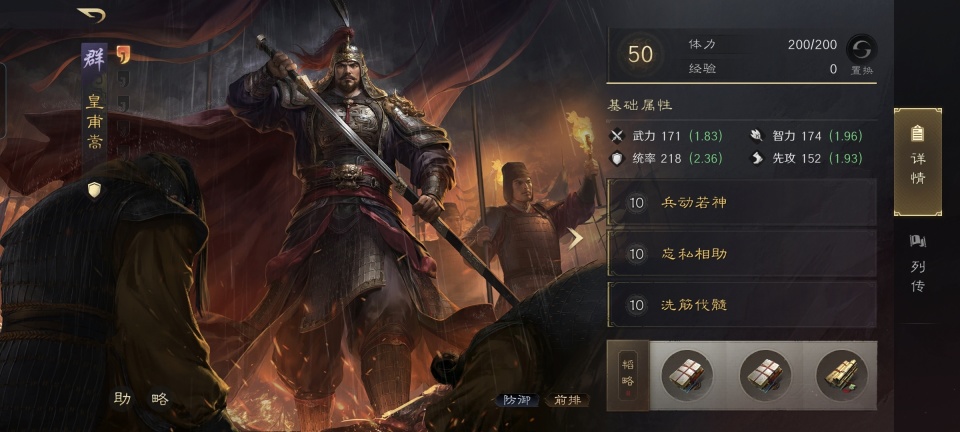
Task: Tap the 群 faction badge
Action: (94, 58)
